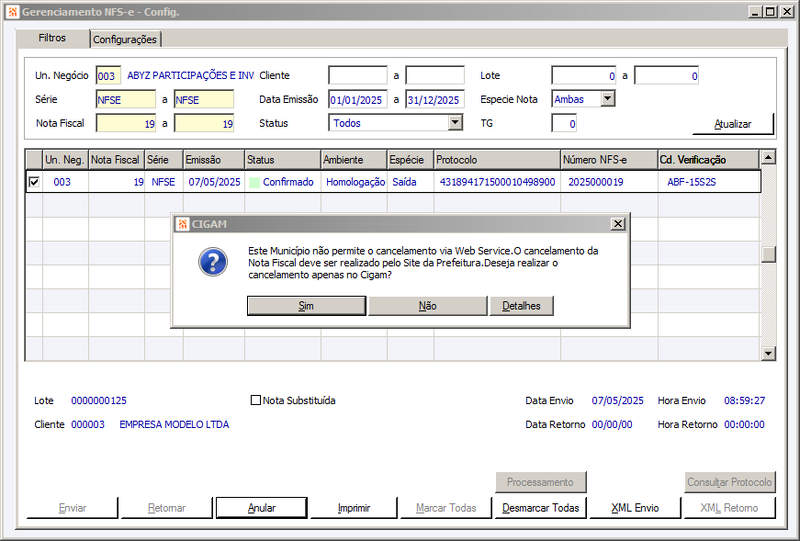Click the Data Emissão start date 01/01/2025
The image size is (800, 541).
point(358,99)
